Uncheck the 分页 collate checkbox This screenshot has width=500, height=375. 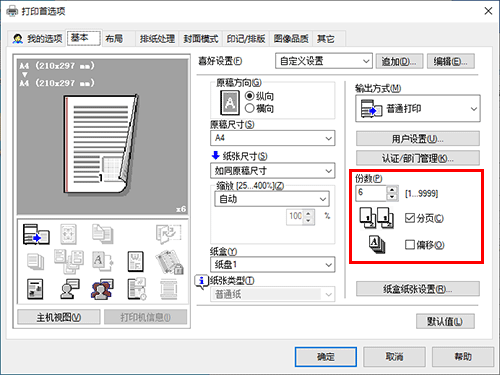(x=410, y=218)
